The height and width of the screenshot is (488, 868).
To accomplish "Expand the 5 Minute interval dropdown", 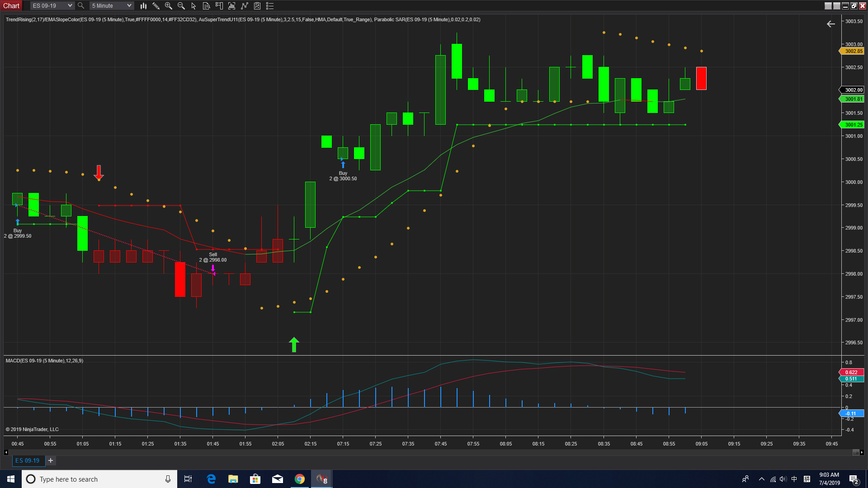I will click(111, 6).
